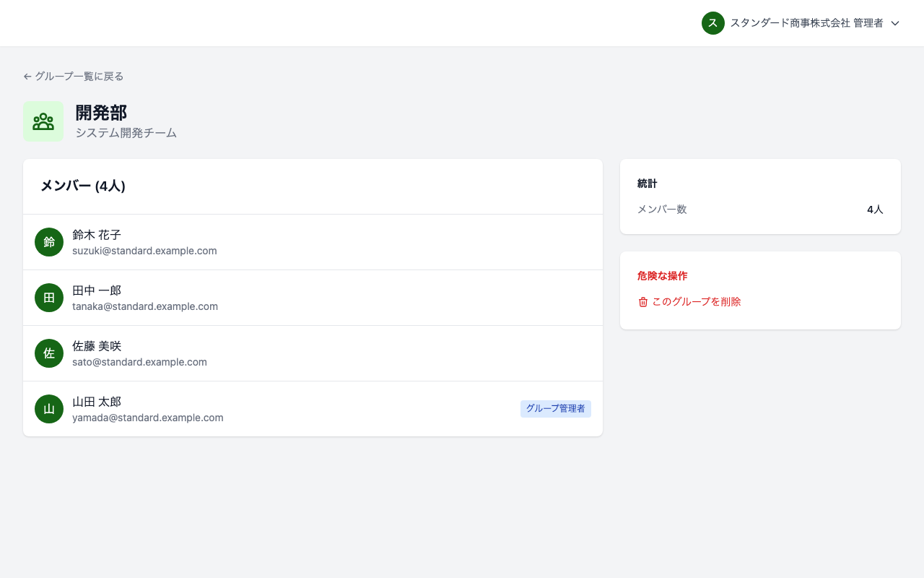Click the 佐 avatar for 佐藤 美咲
This screenshot has width=924, height=578.
49,353
